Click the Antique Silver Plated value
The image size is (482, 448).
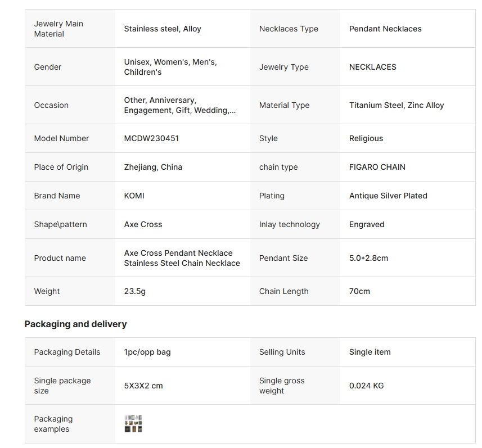(x=388, y=196)
